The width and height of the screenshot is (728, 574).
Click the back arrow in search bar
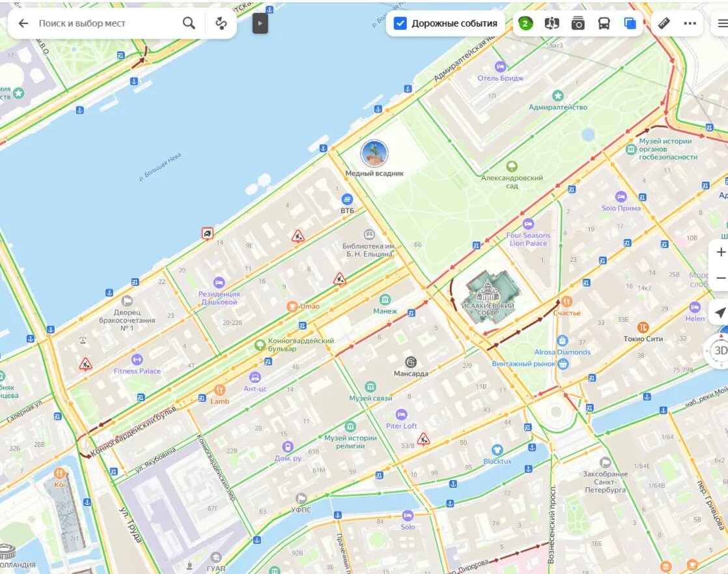pos(23,23)
